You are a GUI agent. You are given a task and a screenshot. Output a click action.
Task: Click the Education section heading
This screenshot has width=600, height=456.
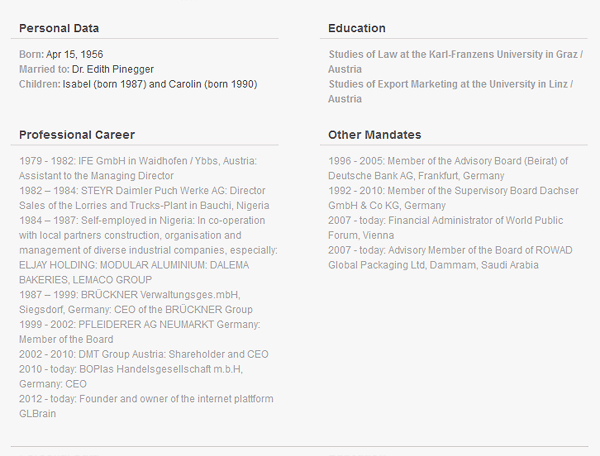tap(357, 28)
